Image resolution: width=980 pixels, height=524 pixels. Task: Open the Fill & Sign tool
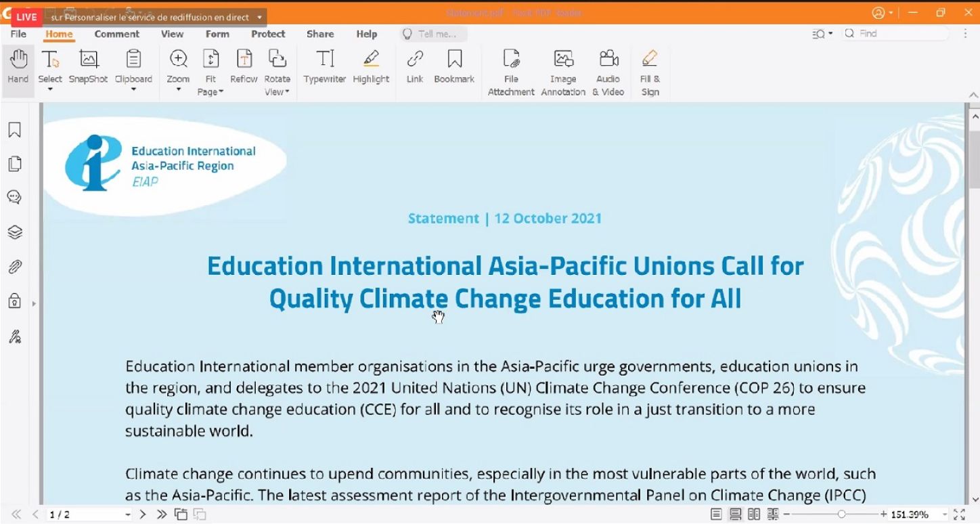(x=650, y=72)
